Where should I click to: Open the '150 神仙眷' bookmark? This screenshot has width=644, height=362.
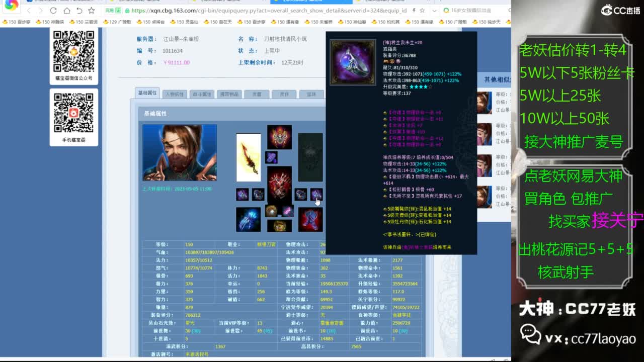click(x=352, y=22)
